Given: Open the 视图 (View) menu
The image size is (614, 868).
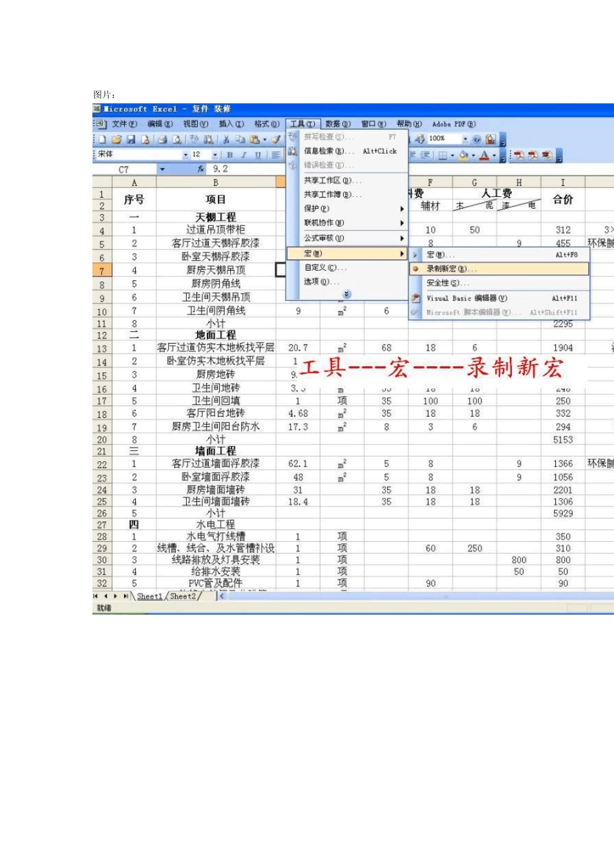Looking at the screenshot, I should tap(195, 124).
